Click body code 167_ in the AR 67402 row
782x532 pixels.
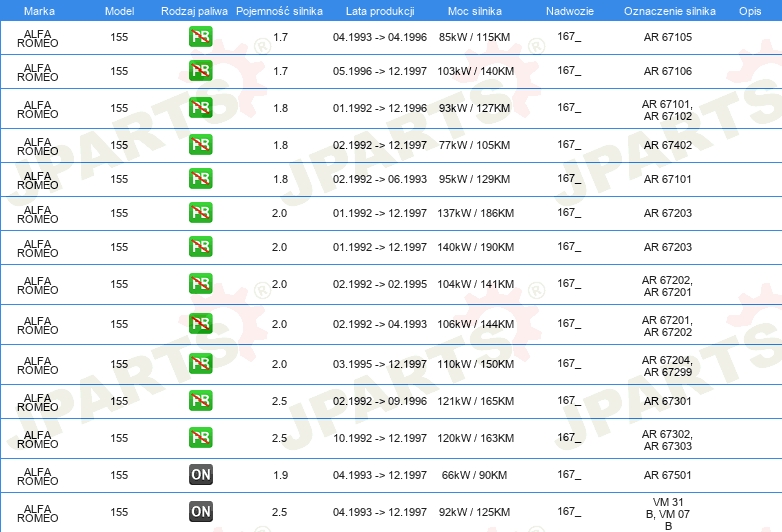569,145
